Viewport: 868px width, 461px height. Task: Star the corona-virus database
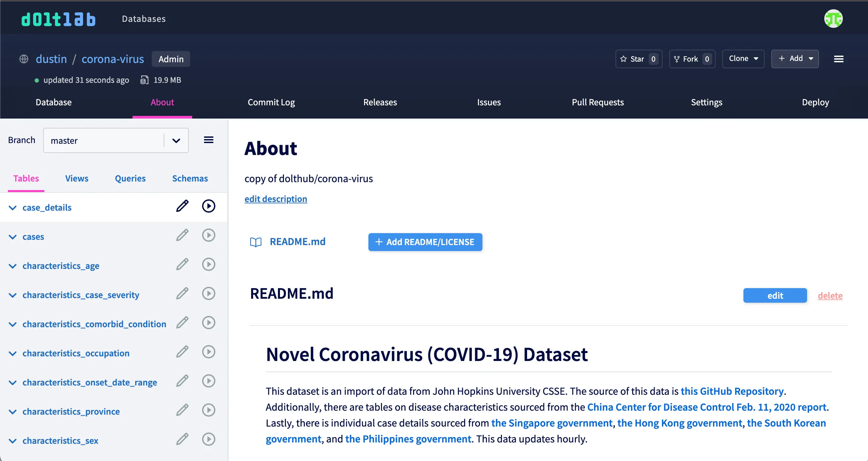pyautogui.click(x=638, y=59)
